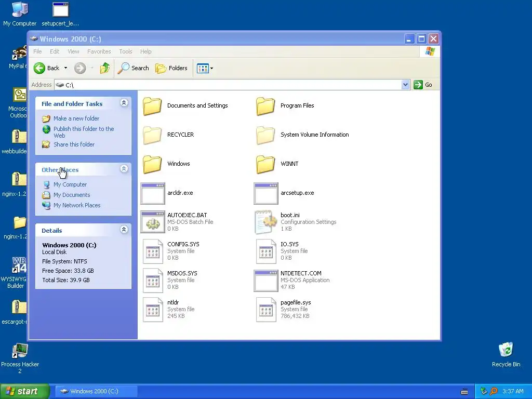The width and height of the screenshot is (532, 399).
Task: Collapse the Other Places panel
Action: click(x=124, y=169)
